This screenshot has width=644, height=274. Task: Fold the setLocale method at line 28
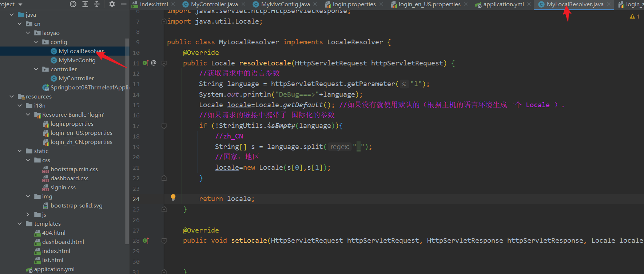(x=164, y=241)
